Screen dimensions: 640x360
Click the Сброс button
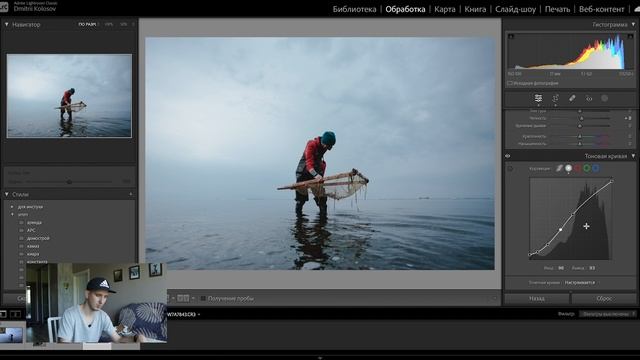tap(604, 298)
